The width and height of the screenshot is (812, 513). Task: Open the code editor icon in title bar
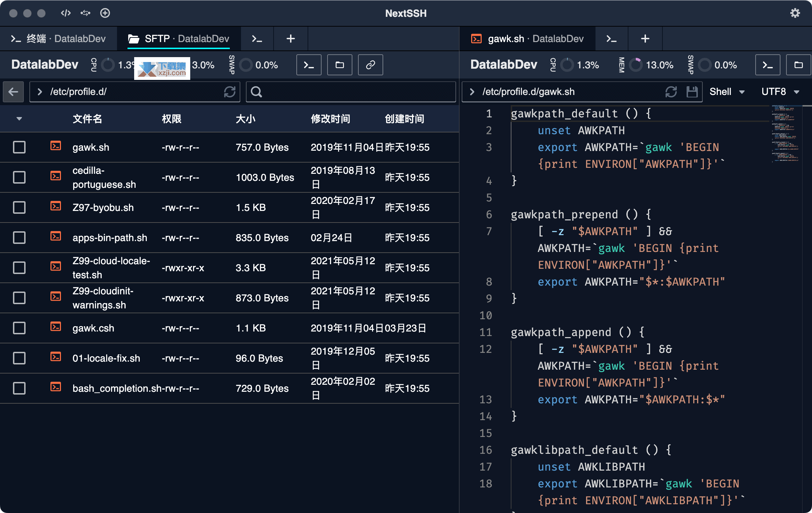(x=66, y=13)
